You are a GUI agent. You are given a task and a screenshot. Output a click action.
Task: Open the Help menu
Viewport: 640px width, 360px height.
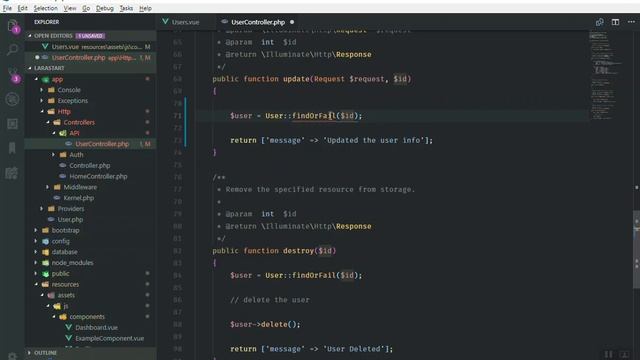point(145,8)
